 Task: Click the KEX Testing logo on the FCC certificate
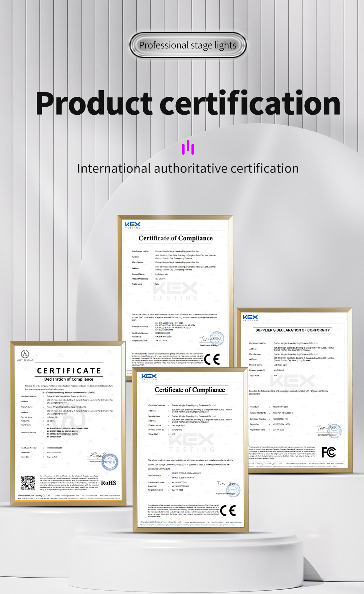250,318
